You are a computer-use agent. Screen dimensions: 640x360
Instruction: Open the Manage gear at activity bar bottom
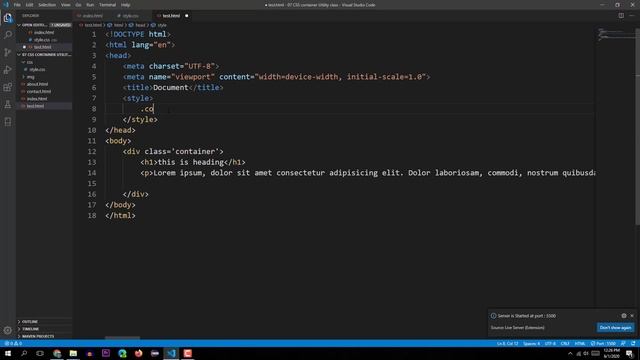coord(8,330)
